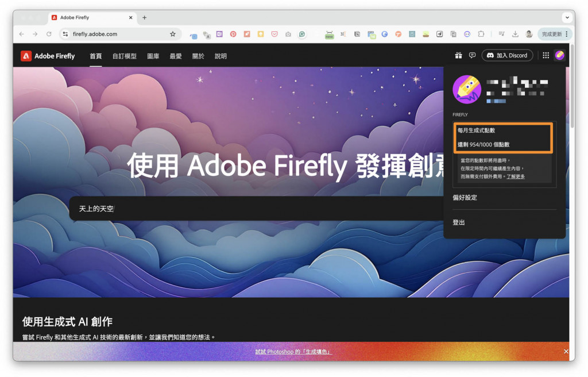Open the apps grid launcher icon

pyautogui.click(x=546, y=56)
